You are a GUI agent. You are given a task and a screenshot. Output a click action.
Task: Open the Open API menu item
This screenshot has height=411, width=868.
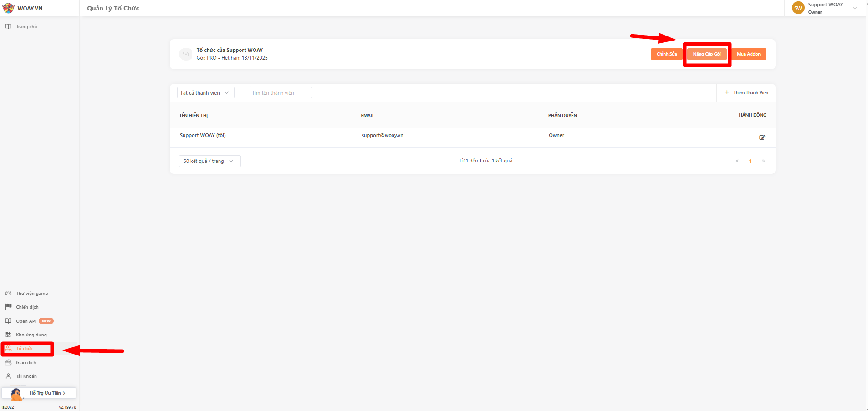[x=26, y=321]
